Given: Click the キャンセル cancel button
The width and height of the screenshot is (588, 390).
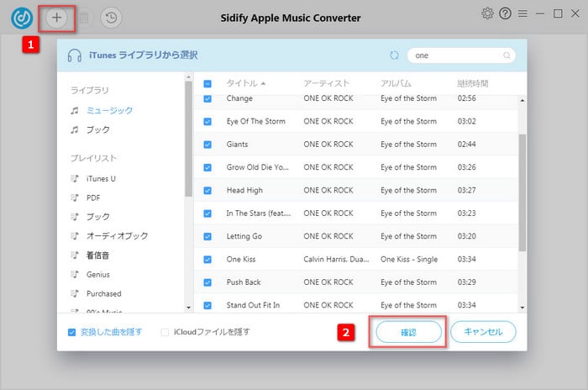Looking at the screenshot, I should (483, 332).
